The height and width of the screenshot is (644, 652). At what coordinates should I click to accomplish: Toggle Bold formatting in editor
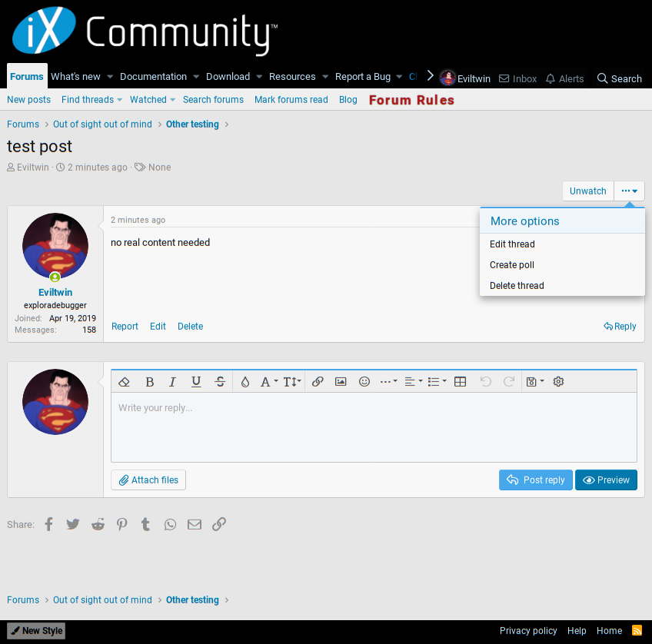tap(150, 381)
